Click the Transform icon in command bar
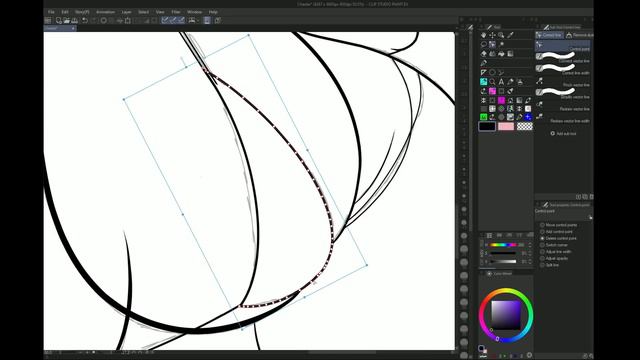Viewport: 640px width, 360px height. point(128,20)
